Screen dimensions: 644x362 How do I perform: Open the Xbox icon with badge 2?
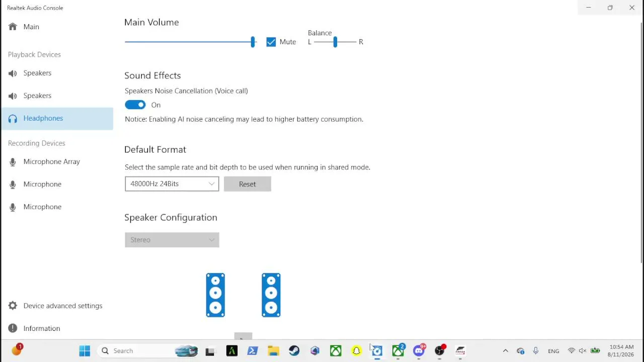click(398, 350)
